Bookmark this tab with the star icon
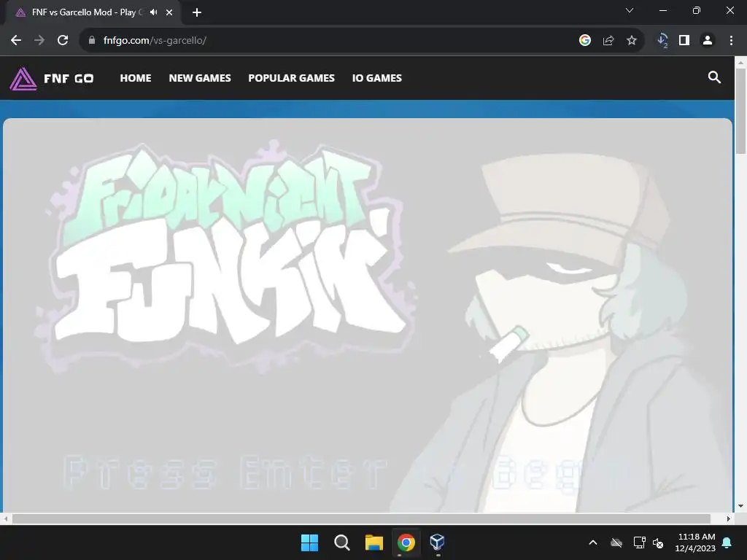This screenshot has height=560, width=747. coord(632,41)
